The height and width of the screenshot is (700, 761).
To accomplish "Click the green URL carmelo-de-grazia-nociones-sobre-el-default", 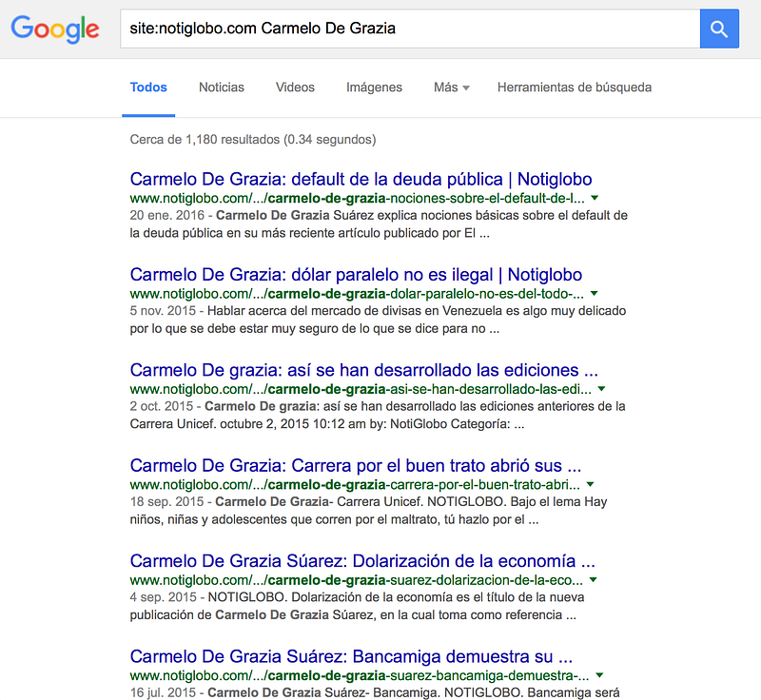I will pyautogui.click(x=358, y=199).
